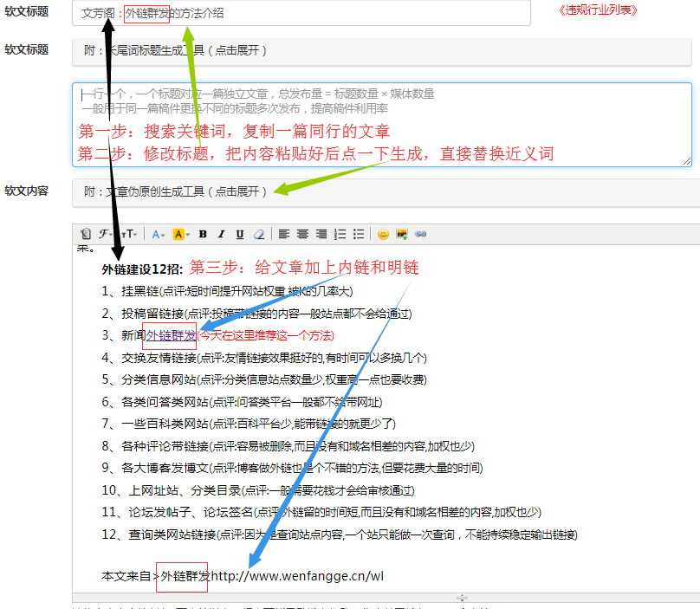Align text to the right
The height and width of the screenshot is (609, 700).
[x=321, y=234]
